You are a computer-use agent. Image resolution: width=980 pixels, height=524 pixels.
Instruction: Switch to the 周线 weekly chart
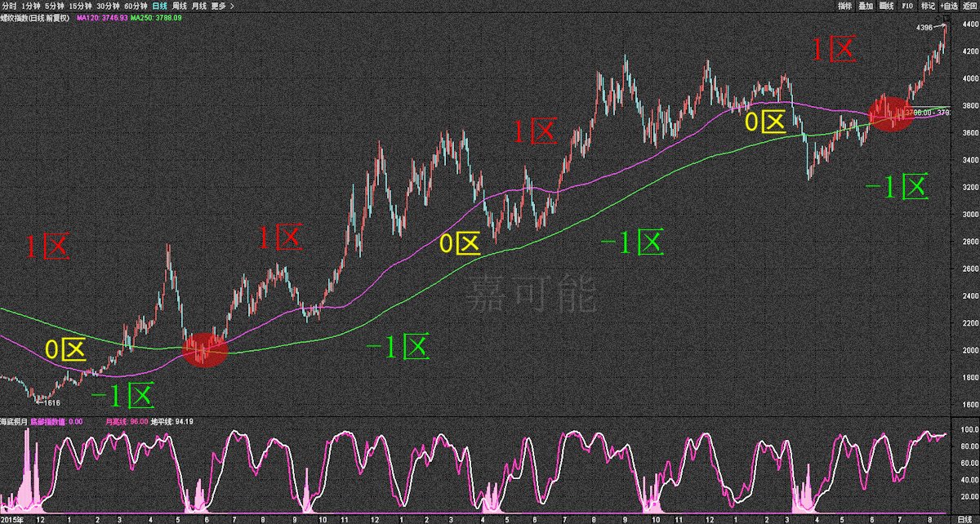tap(180, 5)
